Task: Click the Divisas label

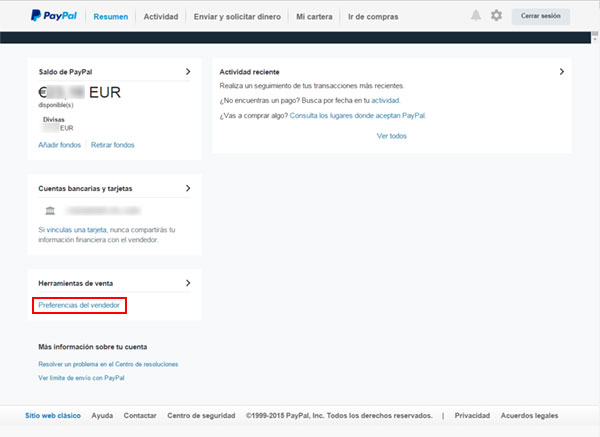Action: pos(54,119)
